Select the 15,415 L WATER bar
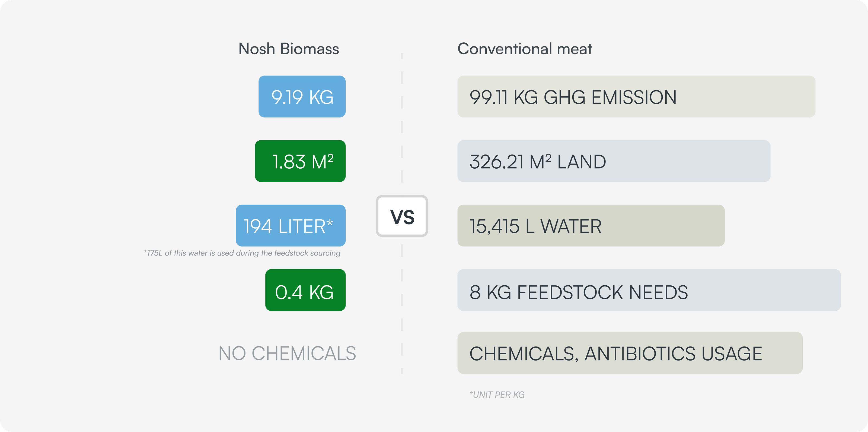This screenshot has height=432, width=868. pyautogui.click(x=591, y=226)
